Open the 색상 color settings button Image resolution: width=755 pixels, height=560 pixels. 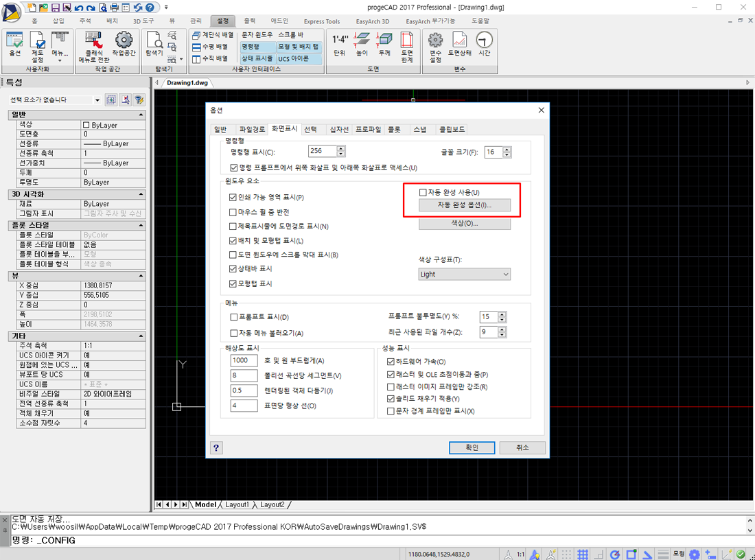click(x=465, y=224)
